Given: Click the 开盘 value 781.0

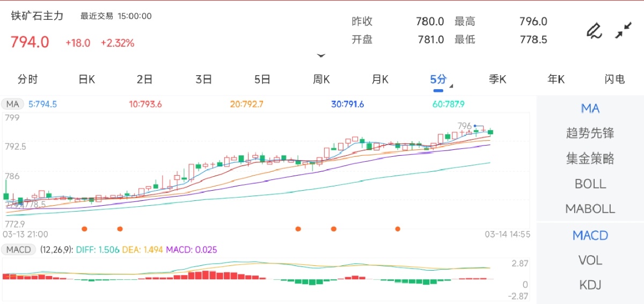Looking at the screenshot, I should coord(430,39).
